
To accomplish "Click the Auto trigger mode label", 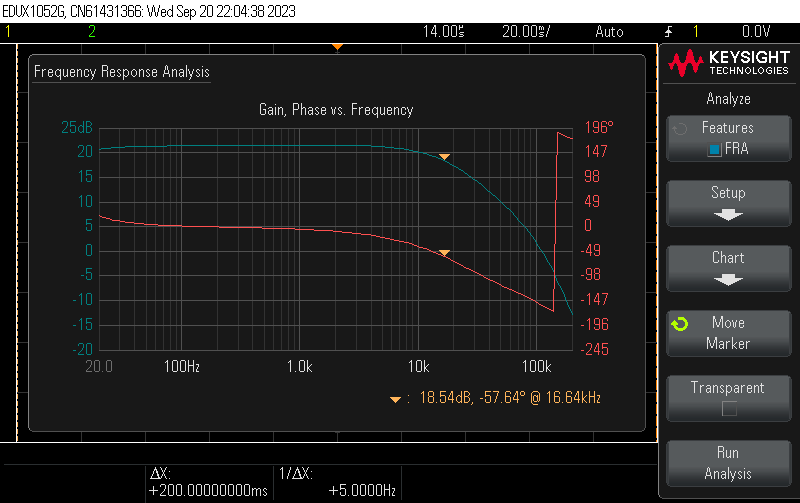I will point(609,32).
